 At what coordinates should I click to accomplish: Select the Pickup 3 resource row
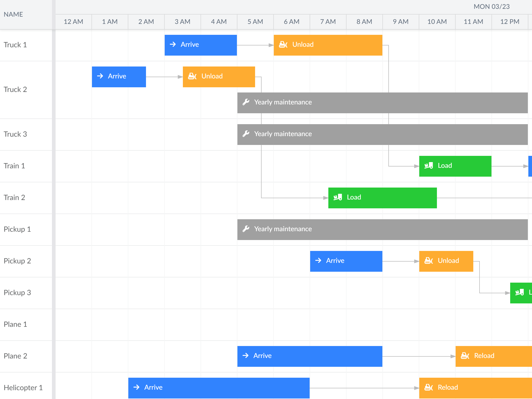[26, 293]
